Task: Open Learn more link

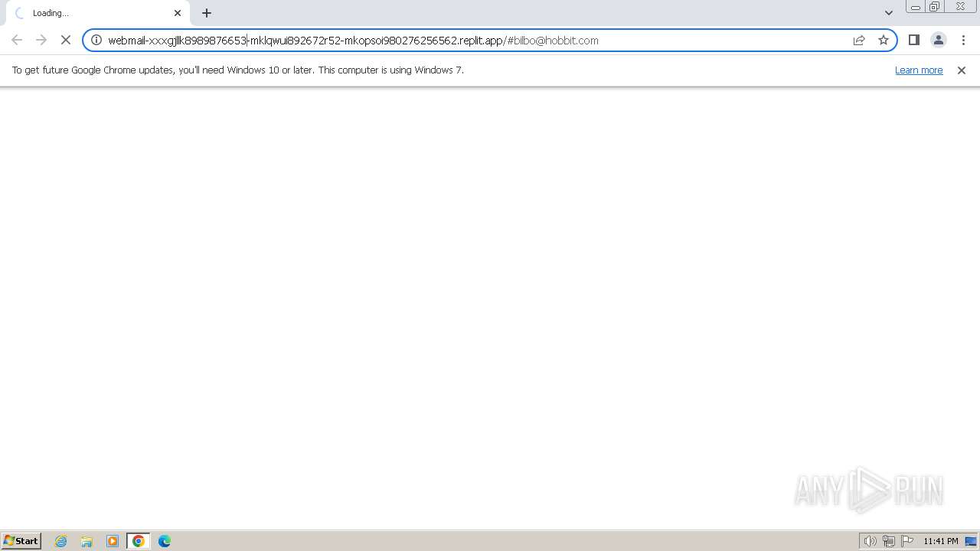Action: click(x=919, y=70)
